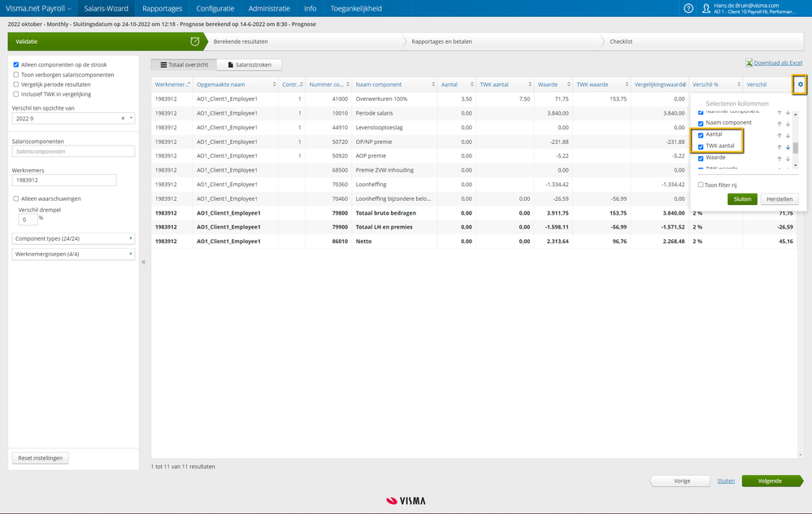This screenshot has height=514, width=812.
Task: Open the Rapportages menu
Action: [x=162, y=8]
